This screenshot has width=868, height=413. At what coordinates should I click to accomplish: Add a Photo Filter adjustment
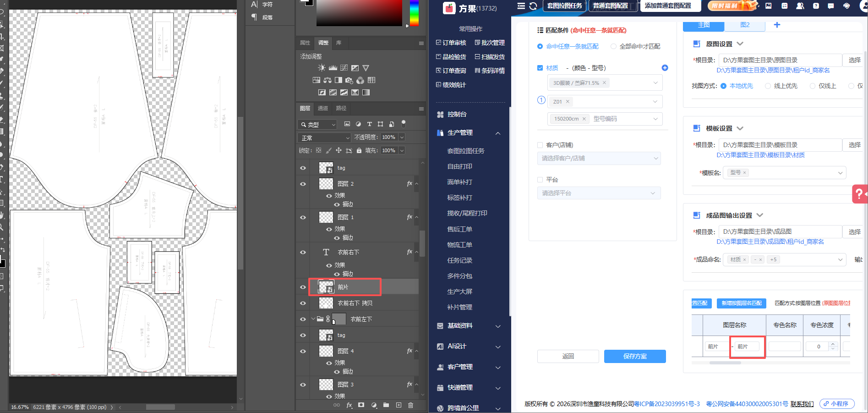pyautogui.click(x=349, y=80)
